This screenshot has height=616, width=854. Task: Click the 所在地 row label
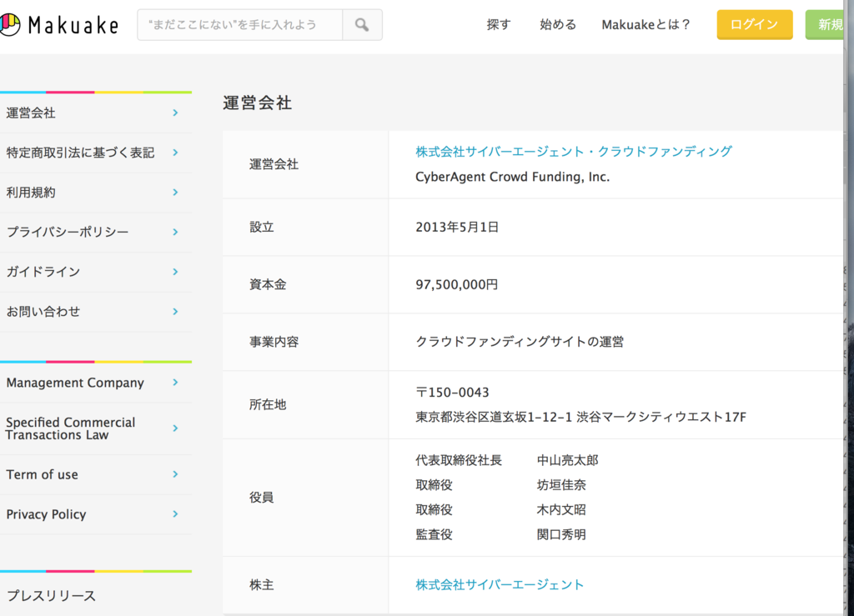point(268,404)
